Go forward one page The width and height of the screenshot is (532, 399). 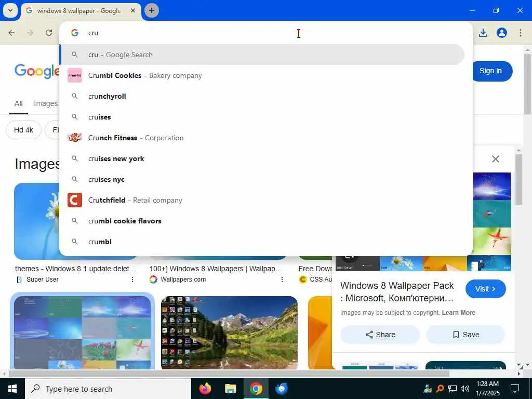coord(30,33)
